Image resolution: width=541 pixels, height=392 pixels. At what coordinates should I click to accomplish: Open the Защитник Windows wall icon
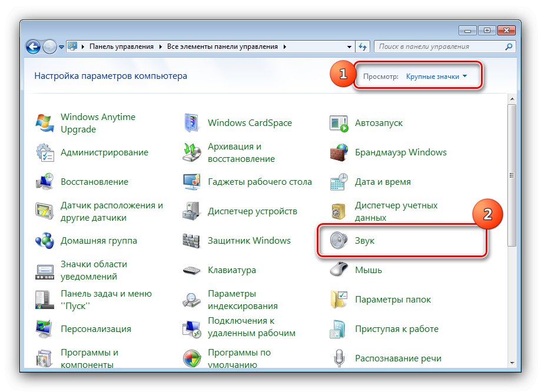(191, 241)
